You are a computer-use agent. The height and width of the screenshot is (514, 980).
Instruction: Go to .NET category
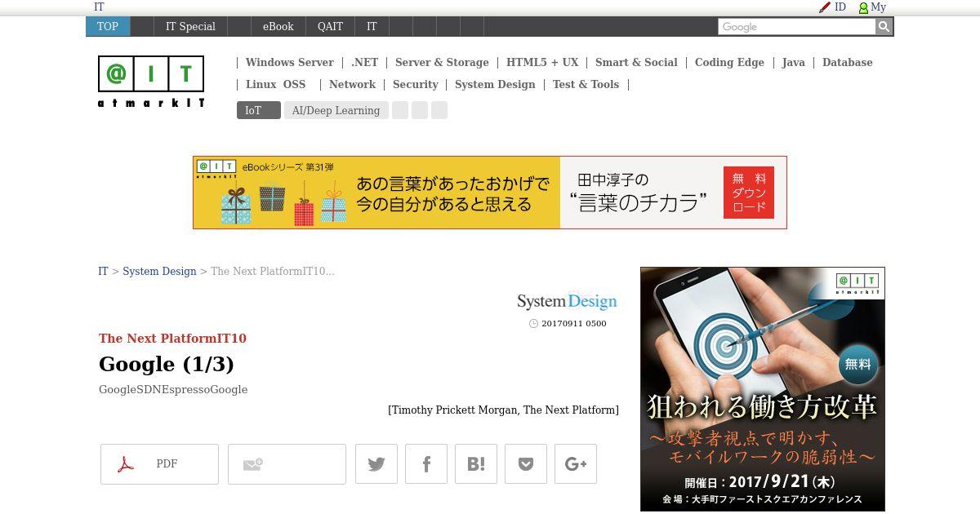click(365, 62)
